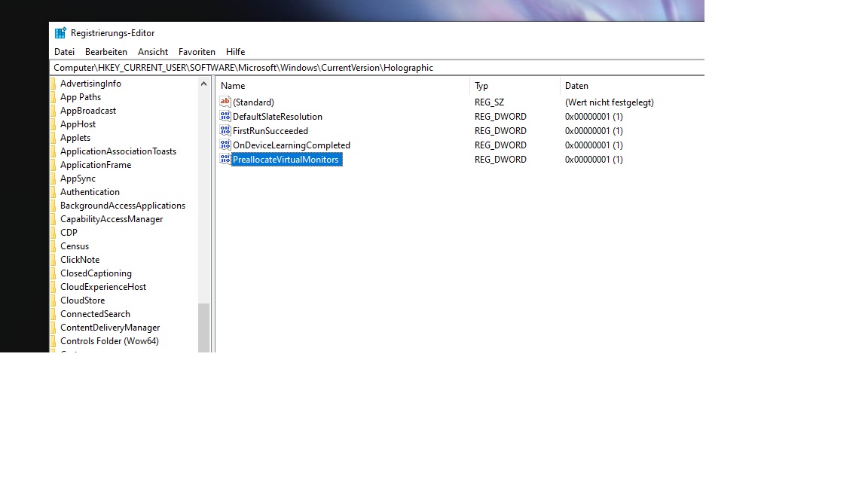Select the App Paths key
Image resolution: width=868 pixels, height=488 pixels.
pos(81,97)
